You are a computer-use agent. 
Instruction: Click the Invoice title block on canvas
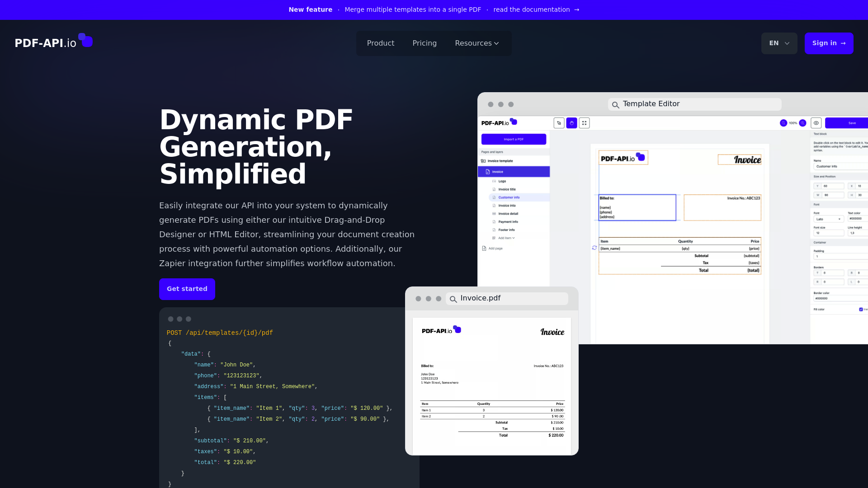click(740, 160)
